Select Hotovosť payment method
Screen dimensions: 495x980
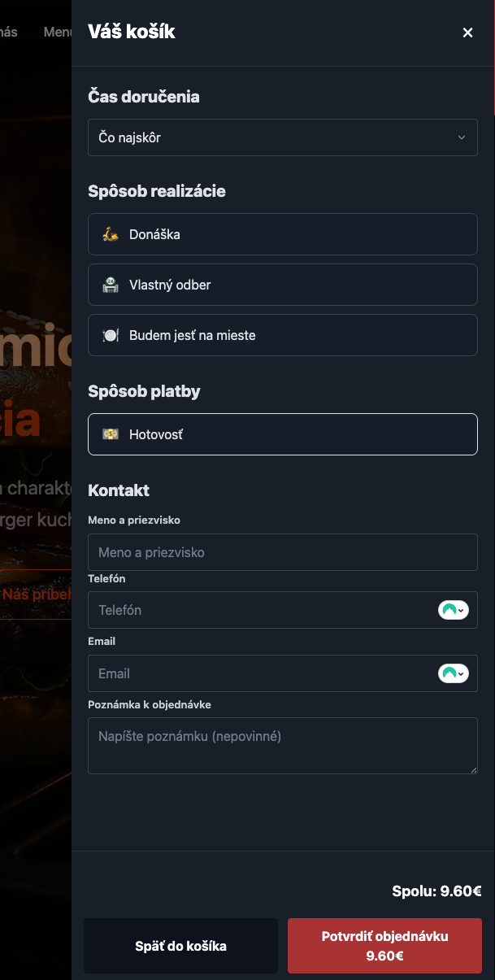(x=282, y=434)
